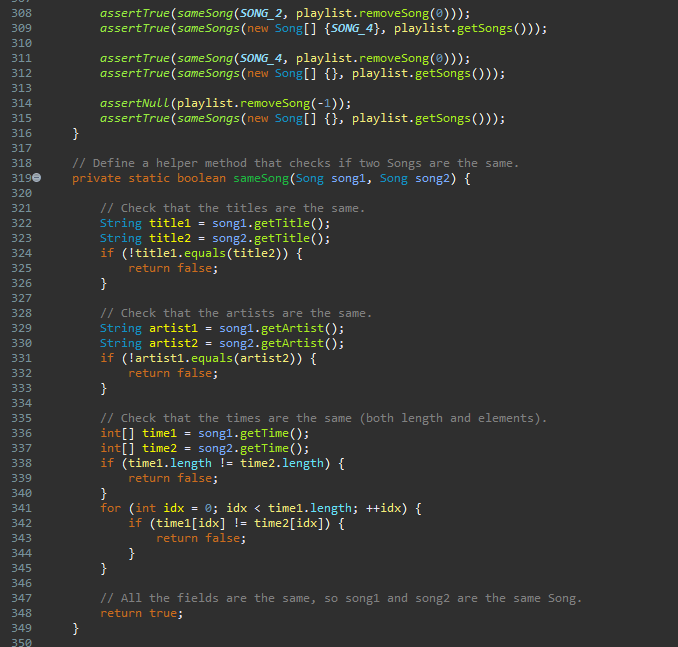Screen dimensions: 678x647
Task: Click 'equals' method on line 331
Action: (x=211, y=359)
